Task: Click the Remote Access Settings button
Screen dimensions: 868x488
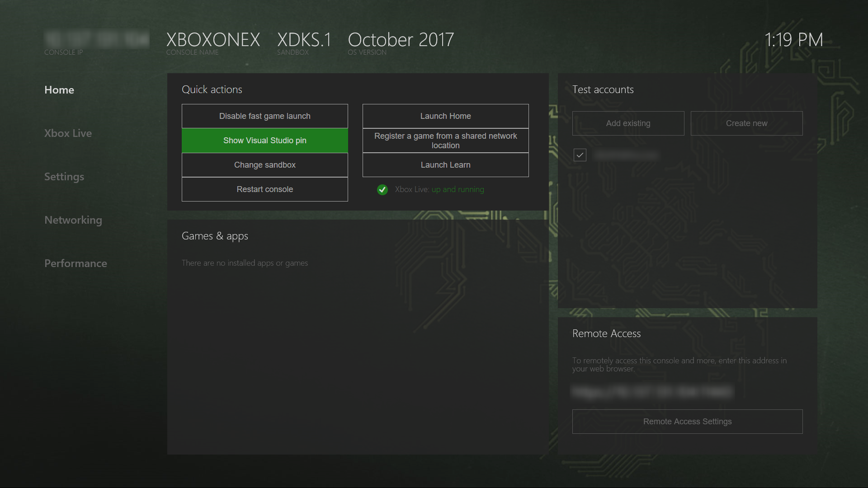Action: pyautogui.click(x=687, y=421)
